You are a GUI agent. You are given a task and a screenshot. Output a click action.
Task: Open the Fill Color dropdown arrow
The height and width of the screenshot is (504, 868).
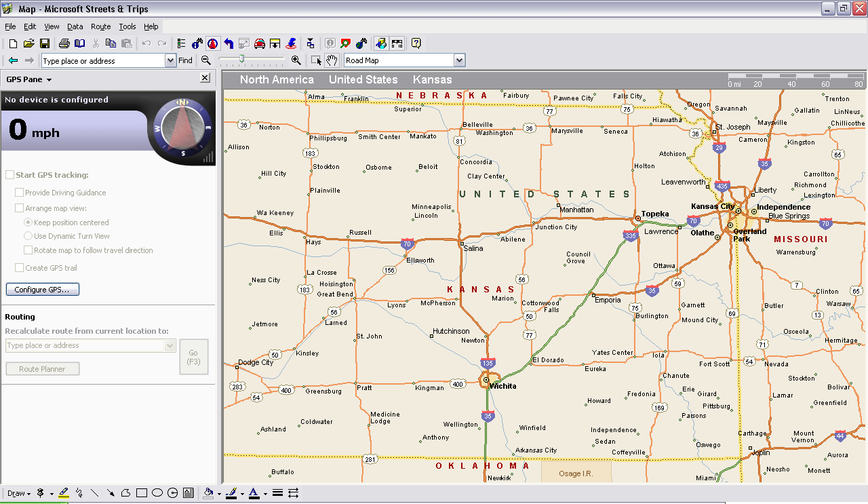[x=219, y=493]
